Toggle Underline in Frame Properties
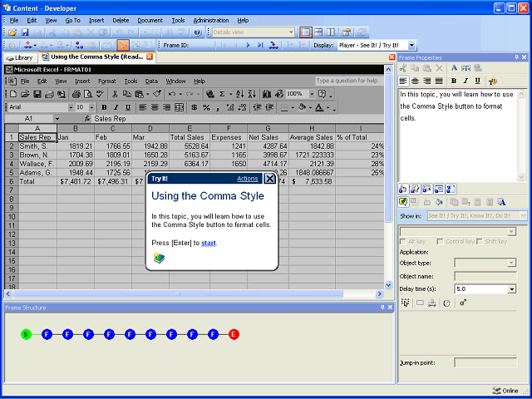Viewport: 532px width, 399px height. tap(478, 81)
